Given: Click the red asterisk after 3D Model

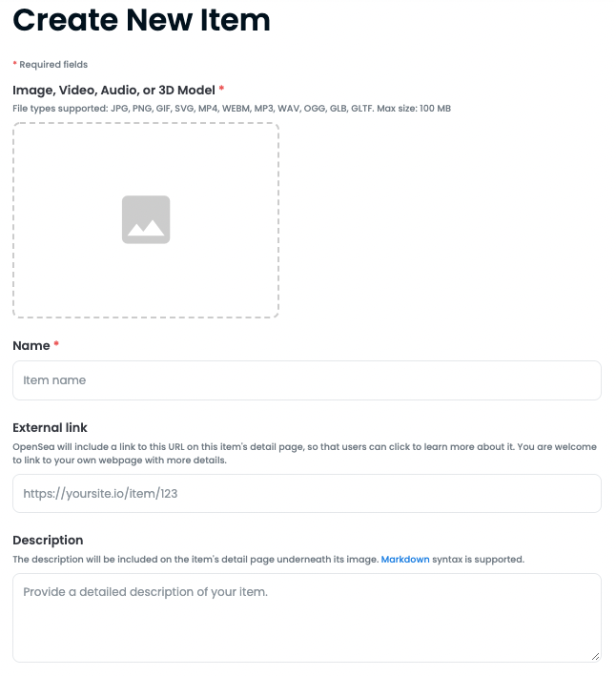Looking at the screenshot, I should (221, 88).
